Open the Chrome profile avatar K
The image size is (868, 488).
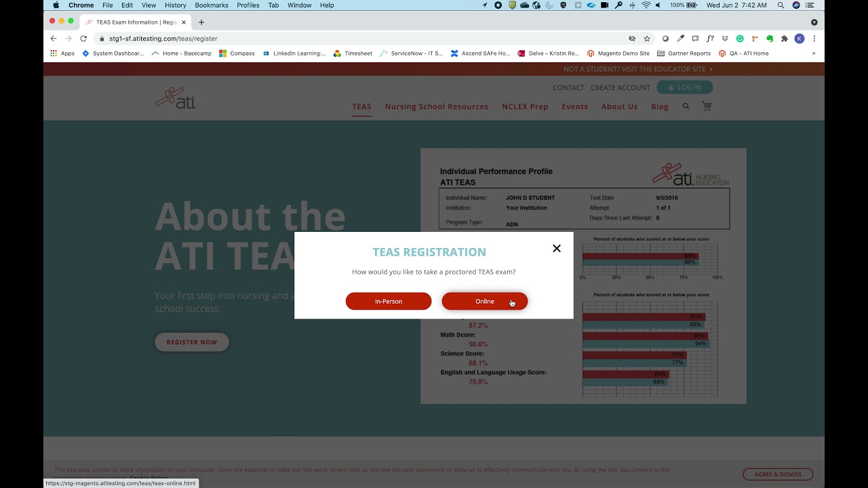(x=800, y=39)
